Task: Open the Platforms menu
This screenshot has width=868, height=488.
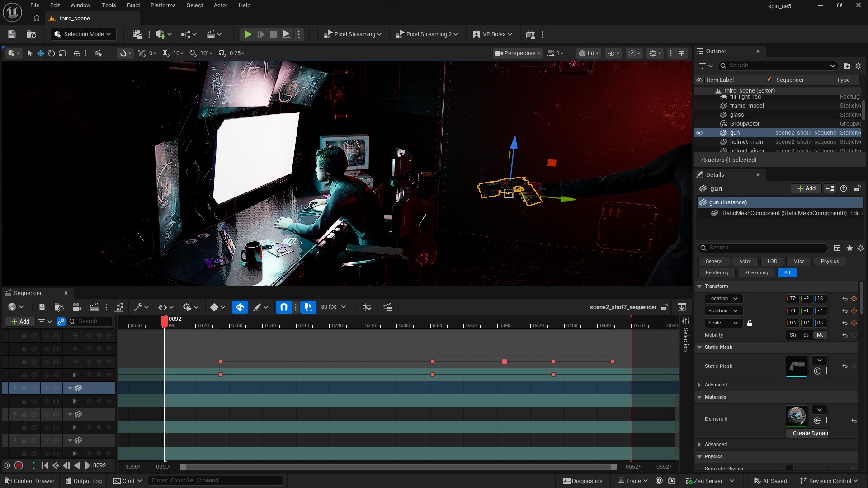Action: tap(163, 5)
